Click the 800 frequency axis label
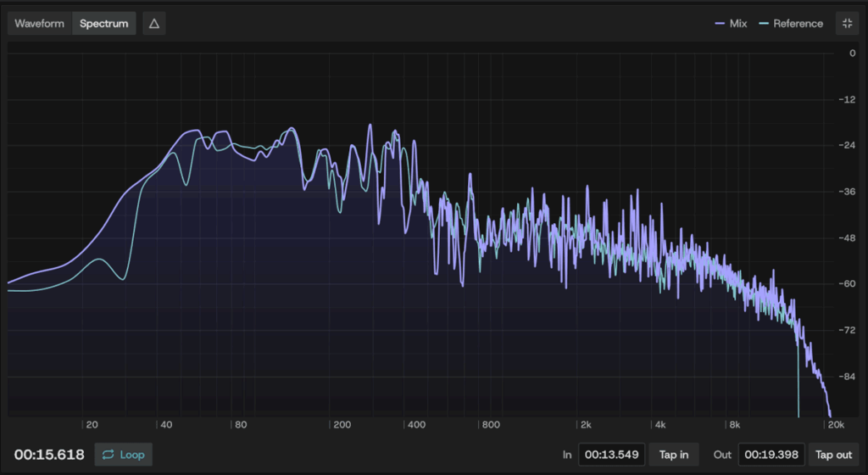Screen dimensions: 868x475 [x=491, y=425]
